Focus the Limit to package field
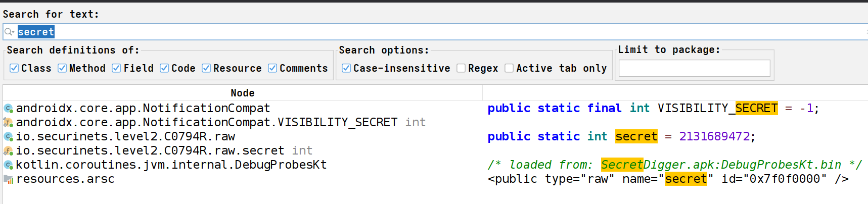Image resolution: width=868 pixels, height=204 pixels. pos(695,68)
